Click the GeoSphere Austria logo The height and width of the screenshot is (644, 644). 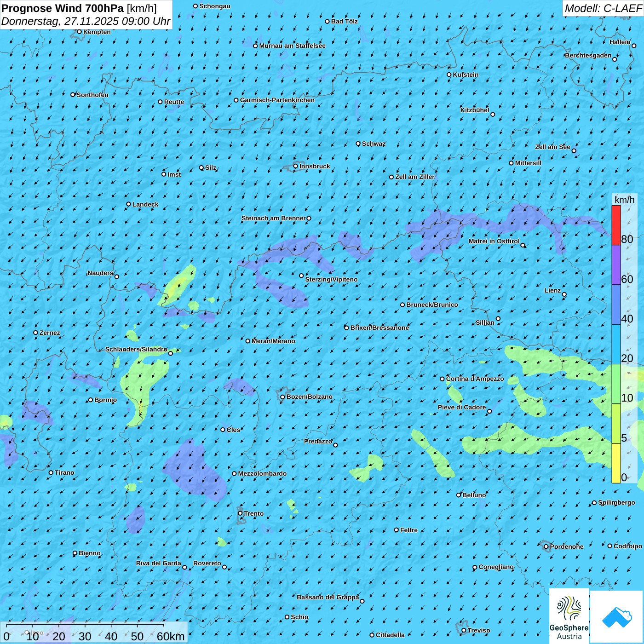(x=569, y=616)
